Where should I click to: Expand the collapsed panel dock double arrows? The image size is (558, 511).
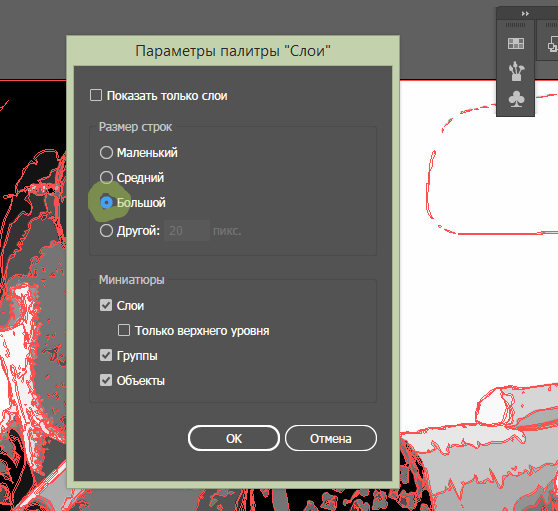coord(525,14)
